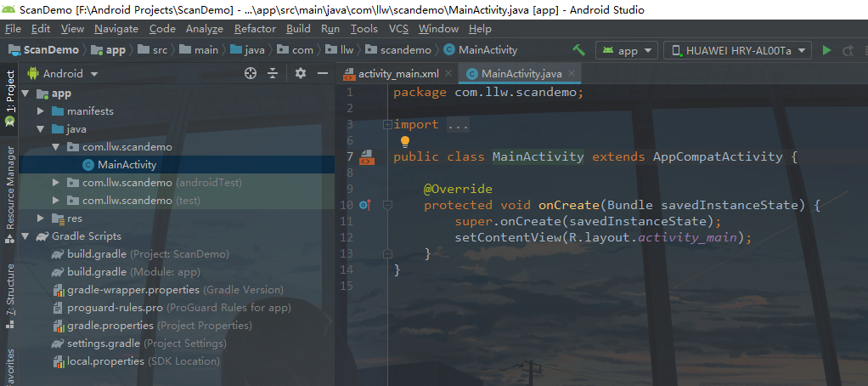The image size is (868, 386).
Task: Close the activity_main.xml tab
Action: click(448, 73)
